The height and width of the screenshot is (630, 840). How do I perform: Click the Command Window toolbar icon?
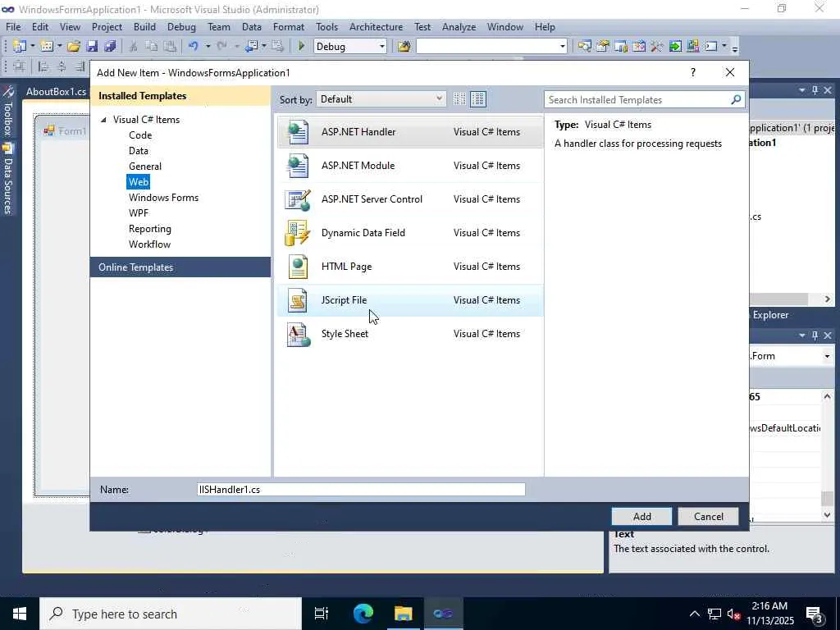pos(711,46)
